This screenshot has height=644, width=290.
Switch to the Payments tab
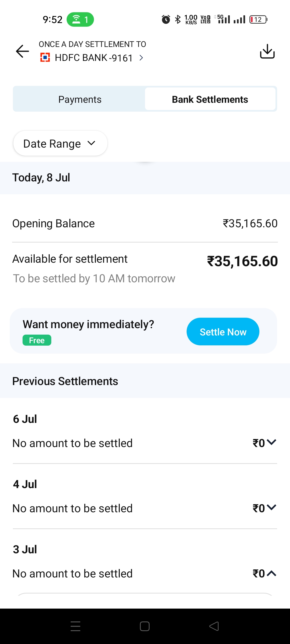pyautogui.click(x=80, y=99)
